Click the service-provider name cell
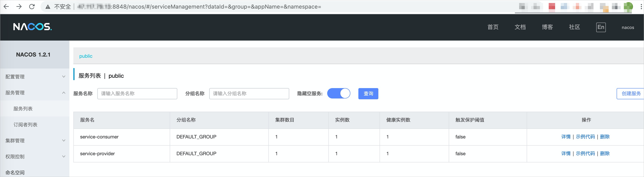 98,153
